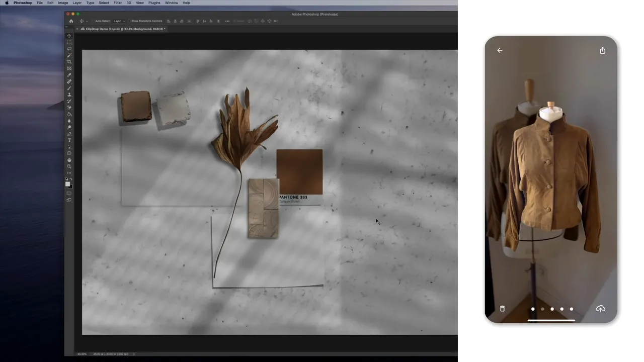
Task: Open the Move tool preset picker arrow
Action: [x=87, y=21]
